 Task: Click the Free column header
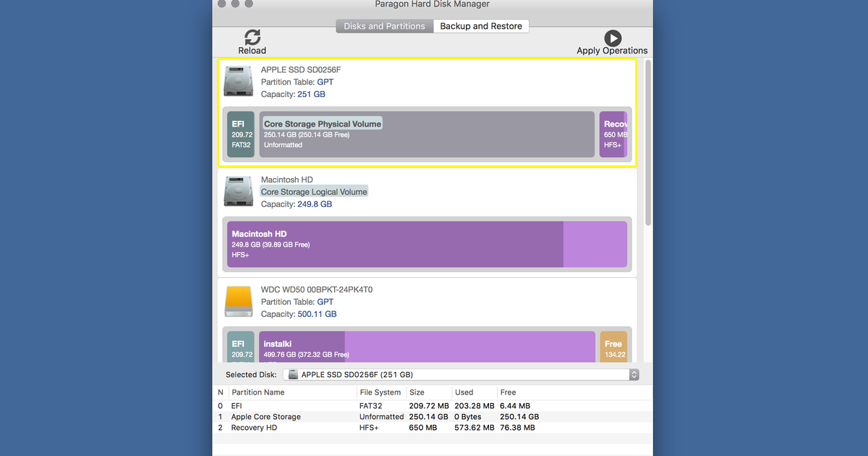tap(509, 392)
